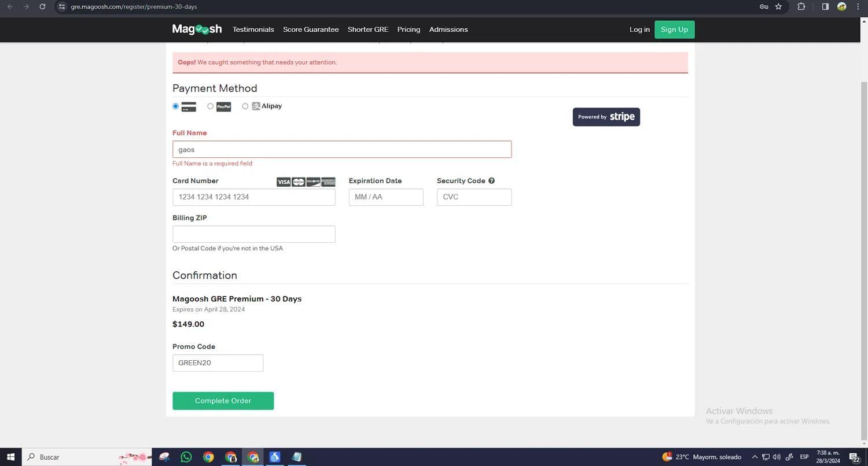
Task: Click the weather widget in taskbar
Action: (701, 457)
